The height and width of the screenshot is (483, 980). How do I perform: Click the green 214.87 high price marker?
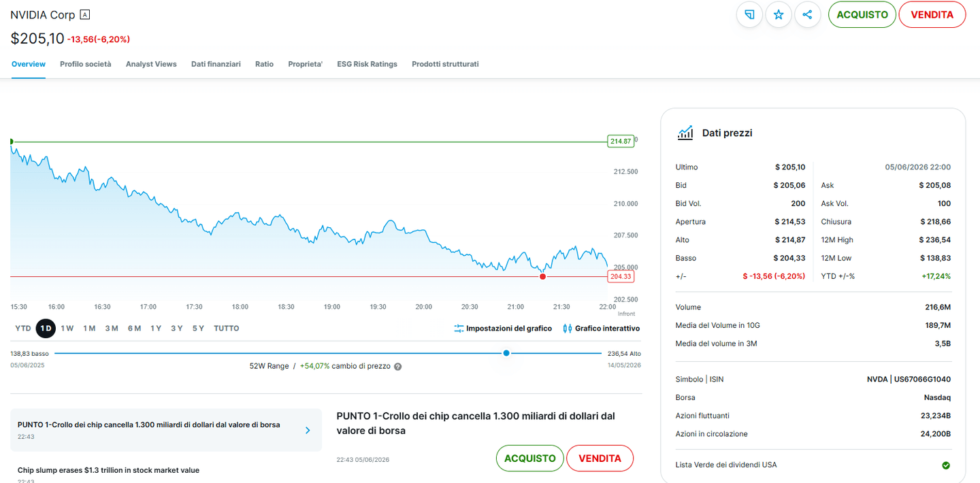(621, 141)
